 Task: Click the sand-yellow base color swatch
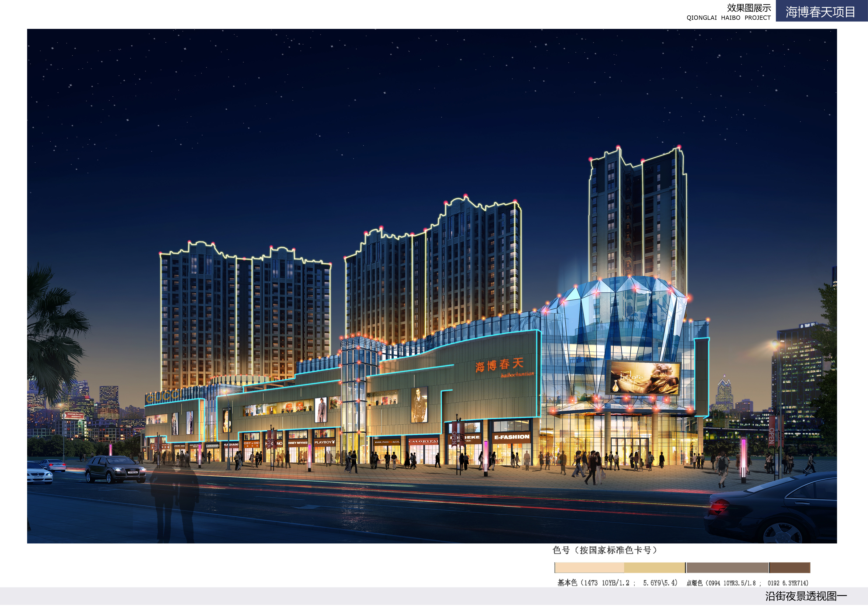click(x=654, y=567)
